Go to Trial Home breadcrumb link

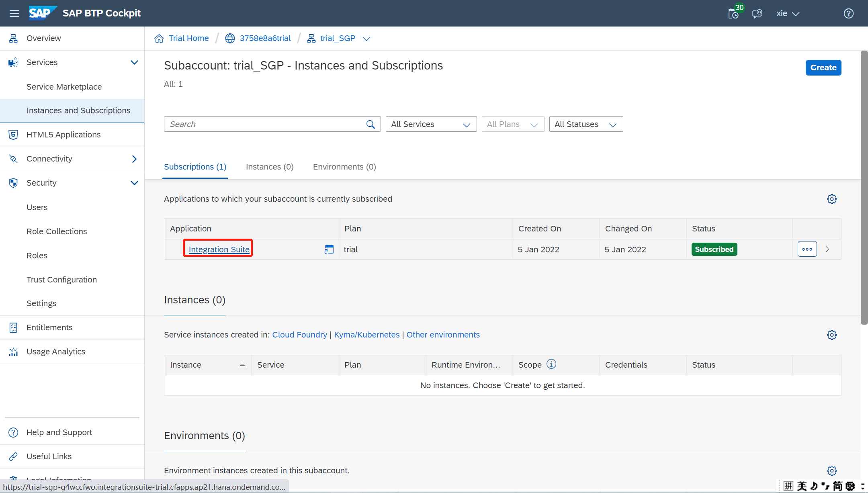coord(189,38)
